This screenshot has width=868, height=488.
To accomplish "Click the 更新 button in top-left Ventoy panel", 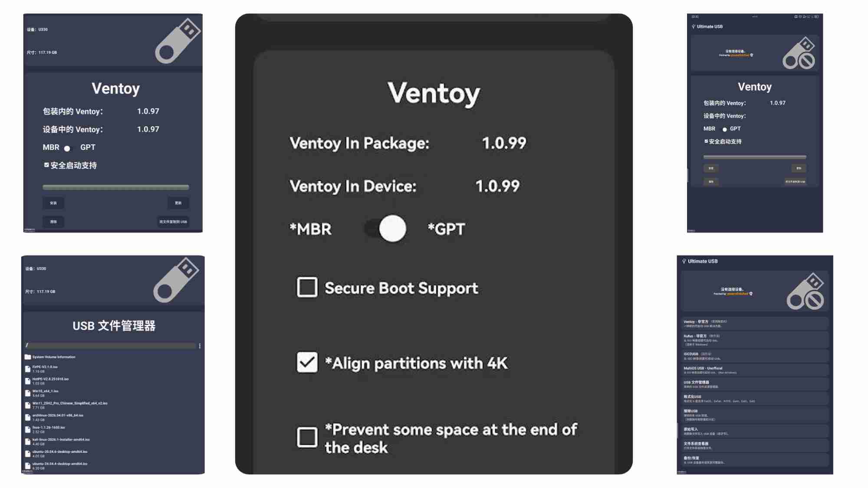I will 178,203.
